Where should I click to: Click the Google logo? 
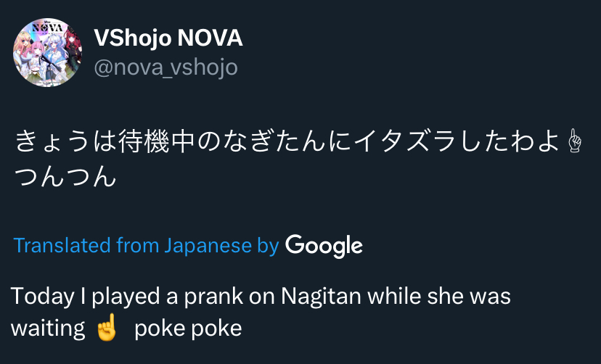pyautogui.click(x=324, y=246)
